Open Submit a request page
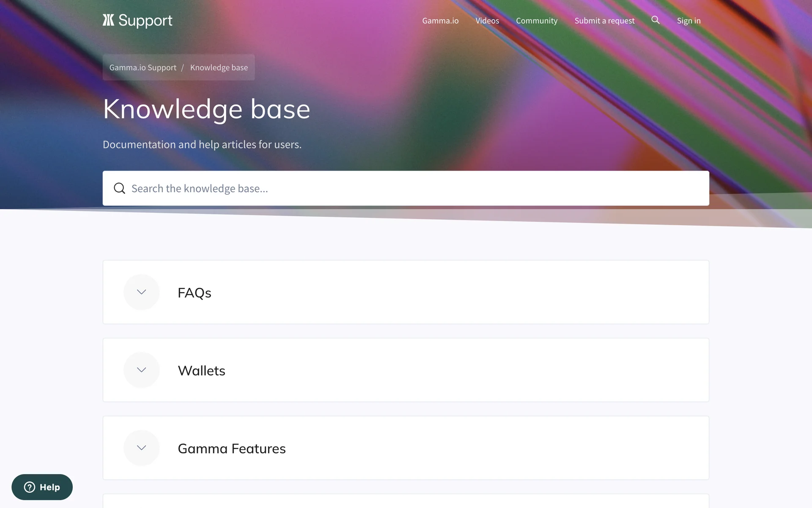Viewport: 812px width, 508px height. click(604, 21)
